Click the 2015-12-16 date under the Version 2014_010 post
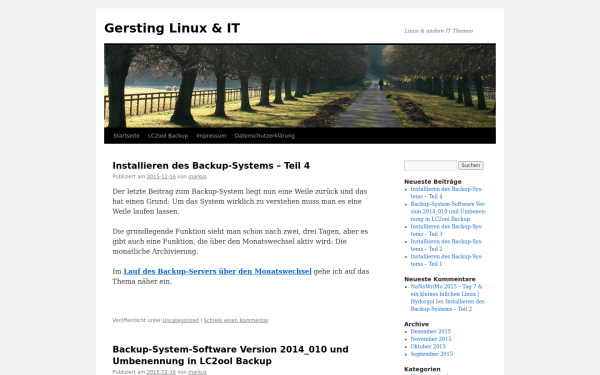Screen dimensions: 600x375 [161, 372]
